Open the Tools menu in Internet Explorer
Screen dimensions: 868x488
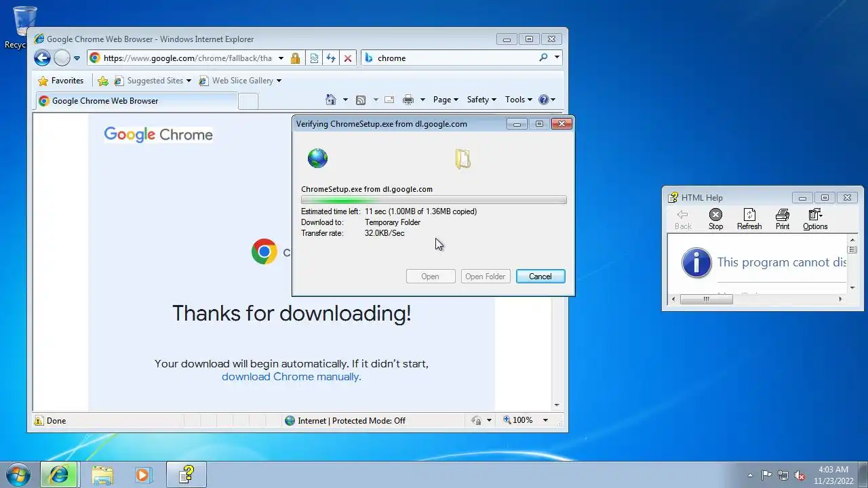coord(519,100)
